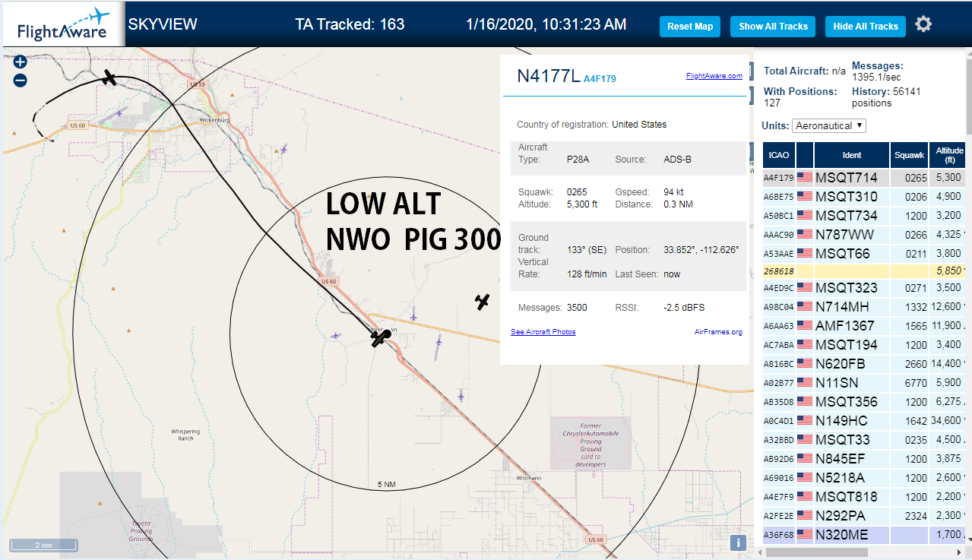Click altitude 34,600 for N149HC

(947, 421)
